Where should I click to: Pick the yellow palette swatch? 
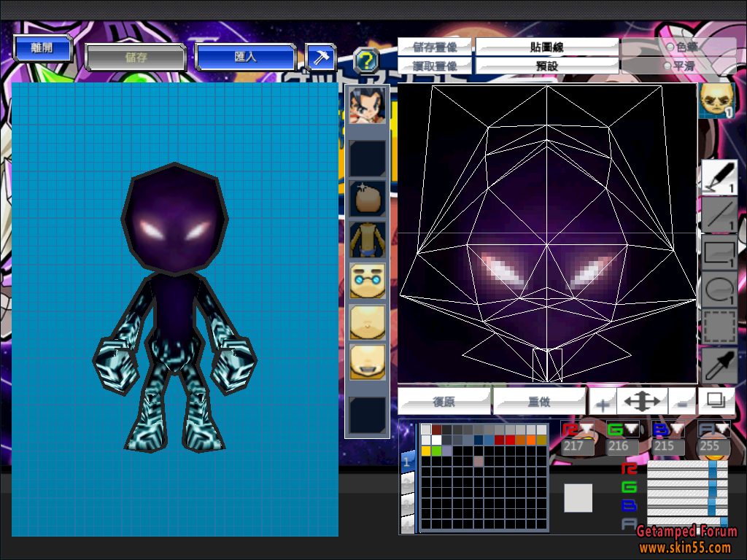point(426,451)
